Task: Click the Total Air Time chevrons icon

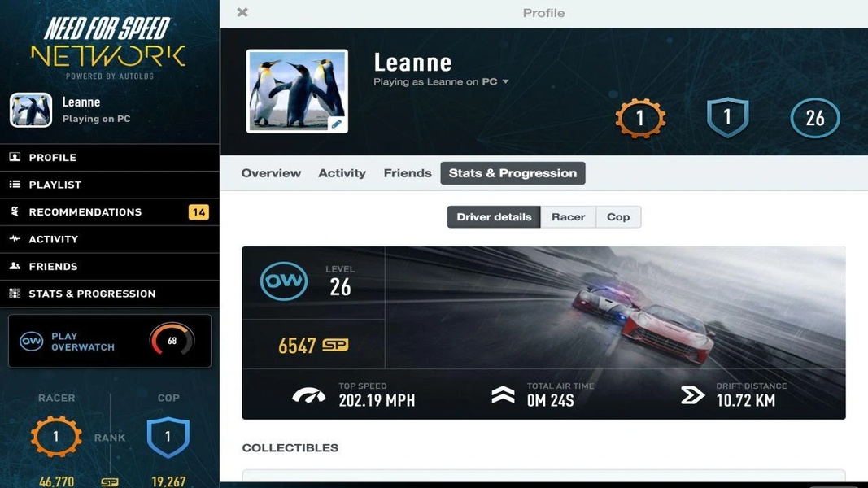Action: (503, 395)
